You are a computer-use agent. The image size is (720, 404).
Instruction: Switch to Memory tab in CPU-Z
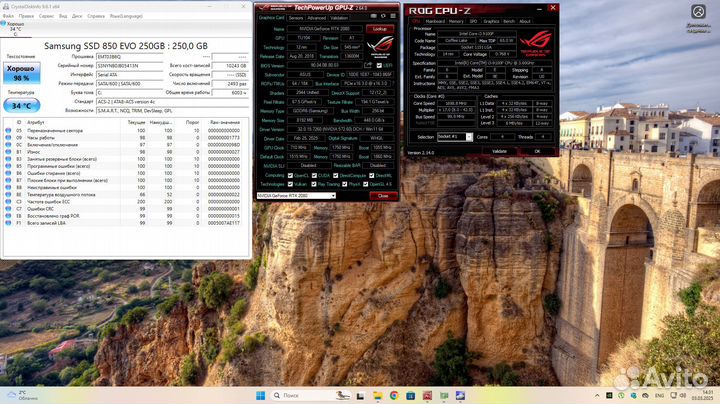[x=456, y=21]
